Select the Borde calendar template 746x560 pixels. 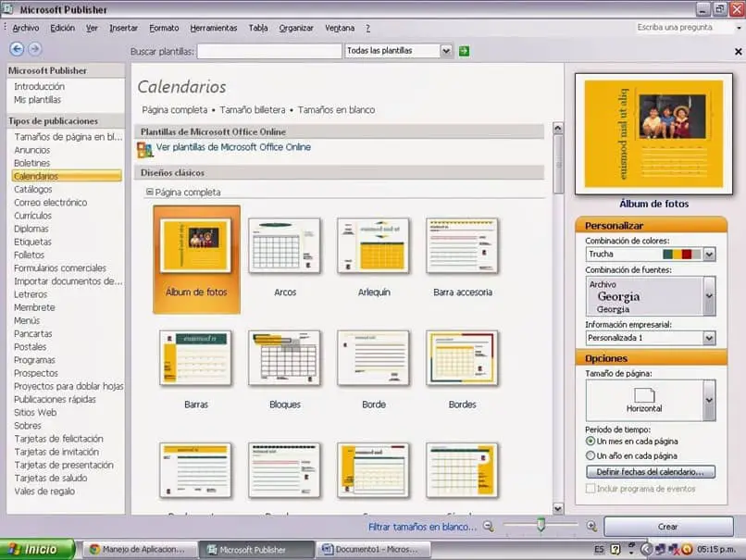pos(374,358)
